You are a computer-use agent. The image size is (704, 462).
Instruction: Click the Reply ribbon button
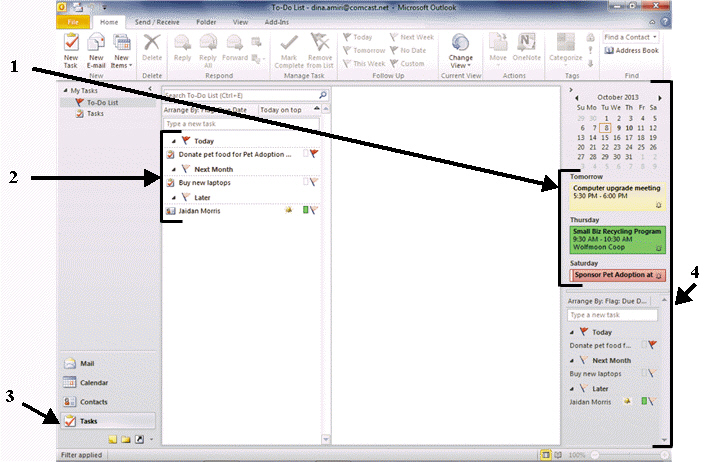tap(182, 48)
